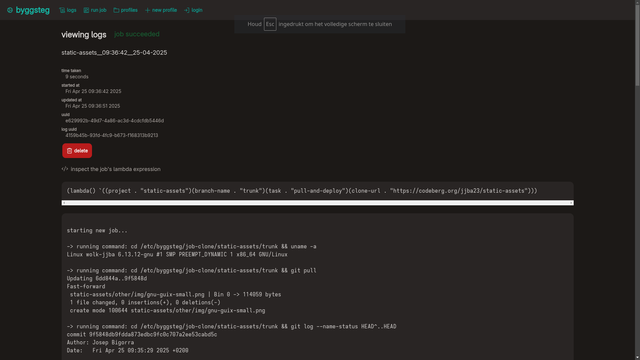The image size is (640, 360).
Task: Click the lambda expression code block
Action: tap(318, 191)
